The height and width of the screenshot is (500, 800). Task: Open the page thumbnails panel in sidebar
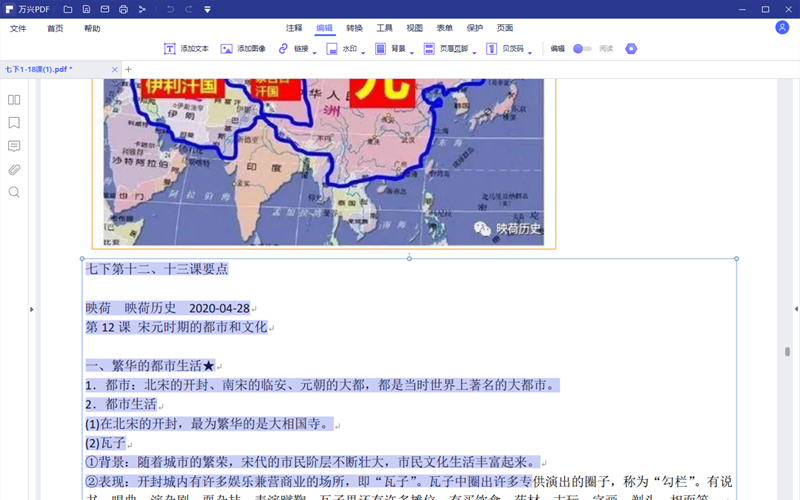tap(14, 100)
